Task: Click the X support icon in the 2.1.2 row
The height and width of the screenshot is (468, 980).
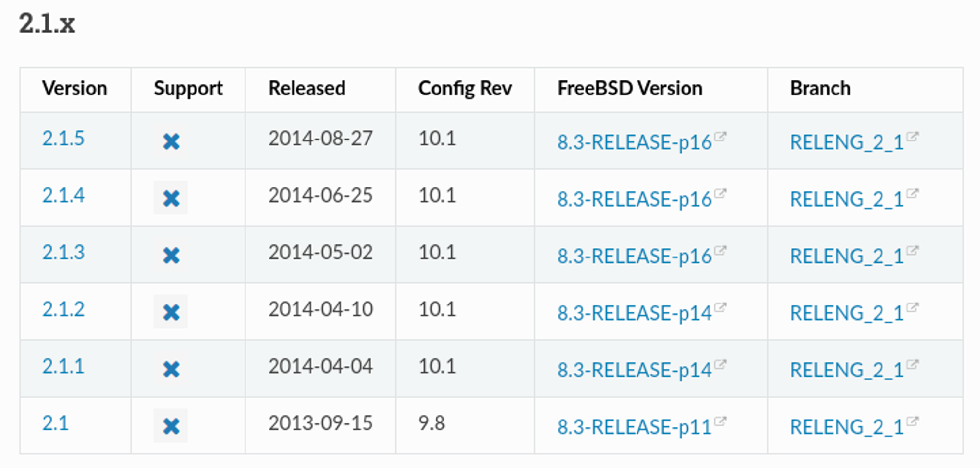Action: click(x=171, y=312)
